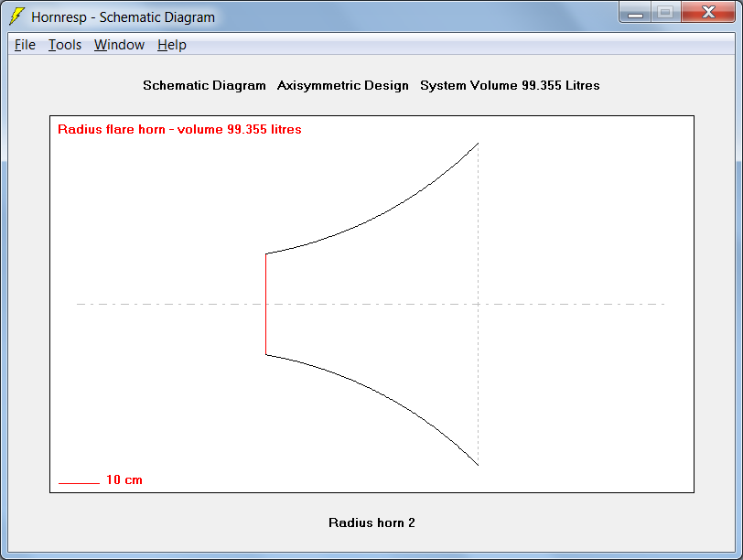
Task: Click the red horn throat line
Action: (x=266, y=304)
